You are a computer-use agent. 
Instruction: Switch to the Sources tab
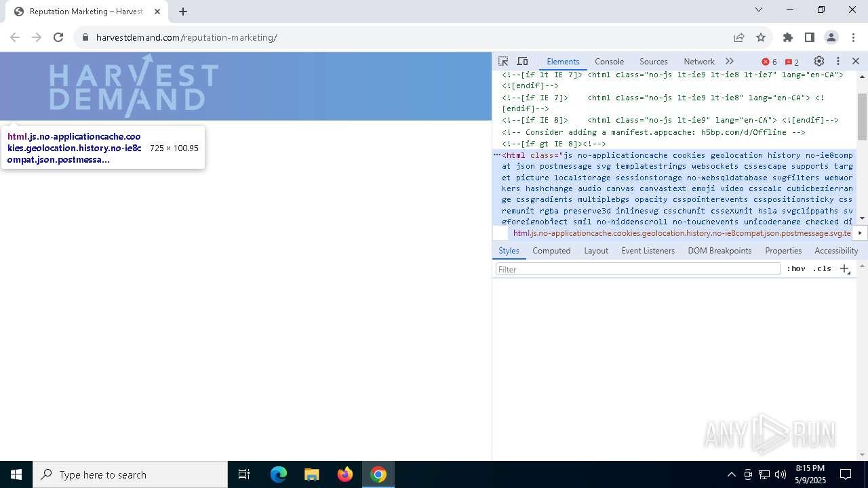click(x=654, y=61)
